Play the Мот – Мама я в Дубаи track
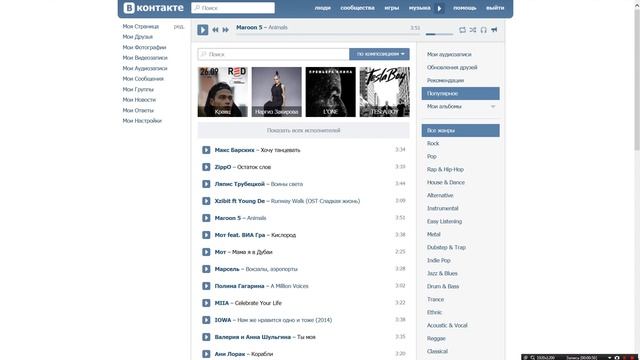640x360 pixels. pyautogui.click(x=206, y=252)
